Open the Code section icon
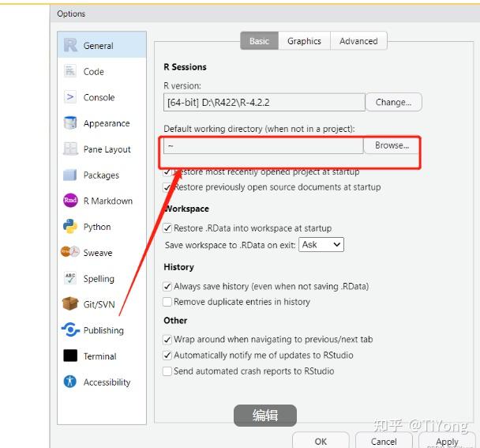Viewport: 480px width, 448px height. coord(70,71)
